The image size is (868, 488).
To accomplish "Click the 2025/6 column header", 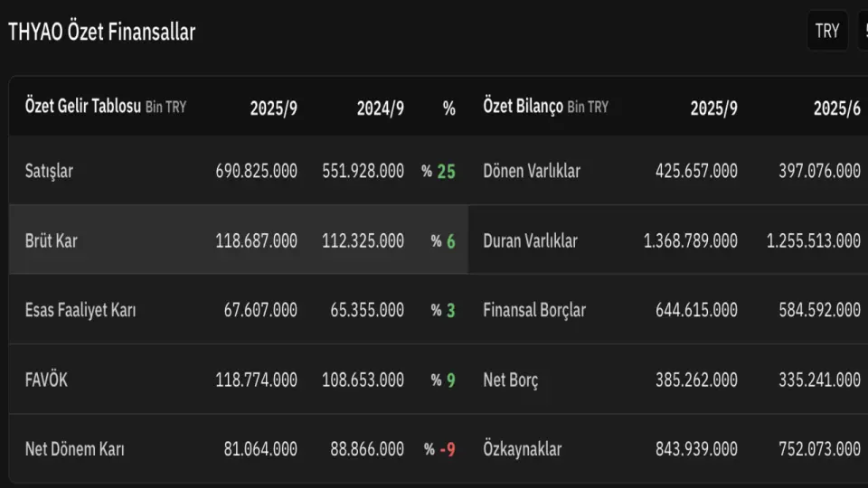I will tap(836, 108).
